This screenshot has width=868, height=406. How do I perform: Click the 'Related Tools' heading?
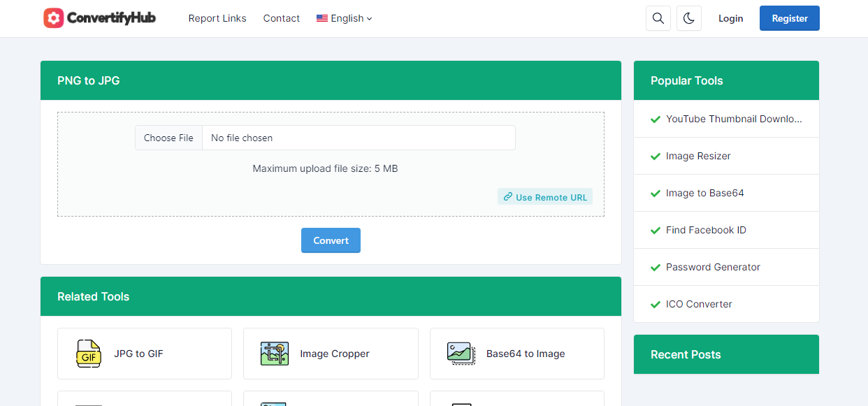(x=94, y=296)
